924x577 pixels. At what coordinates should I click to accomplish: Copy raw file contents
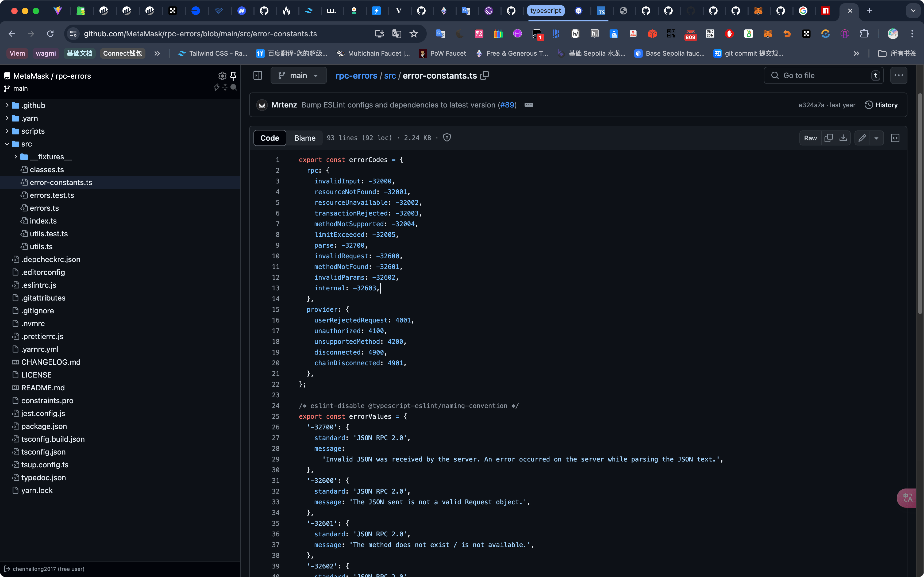(828, 138)
